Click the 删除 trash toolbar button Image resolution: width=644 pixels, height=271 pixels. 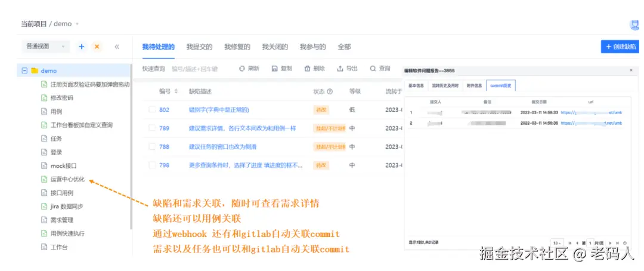[315, 69]
